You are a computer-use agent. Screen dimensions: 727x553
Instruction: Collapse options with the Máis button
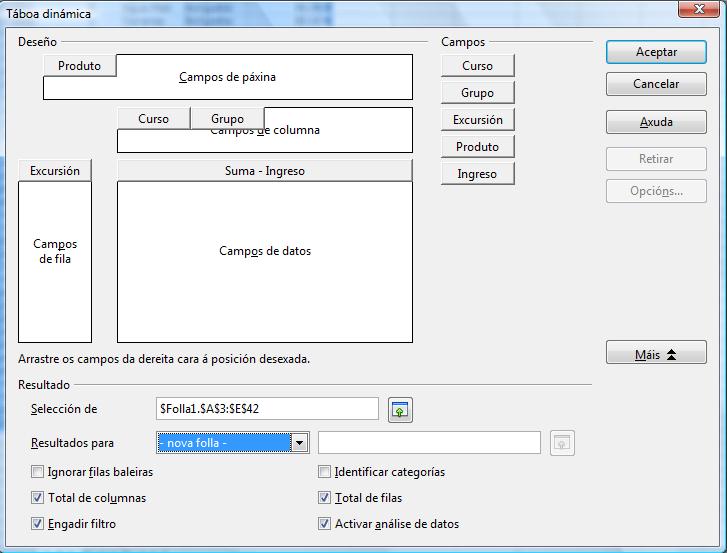click(x=656, y=354)
